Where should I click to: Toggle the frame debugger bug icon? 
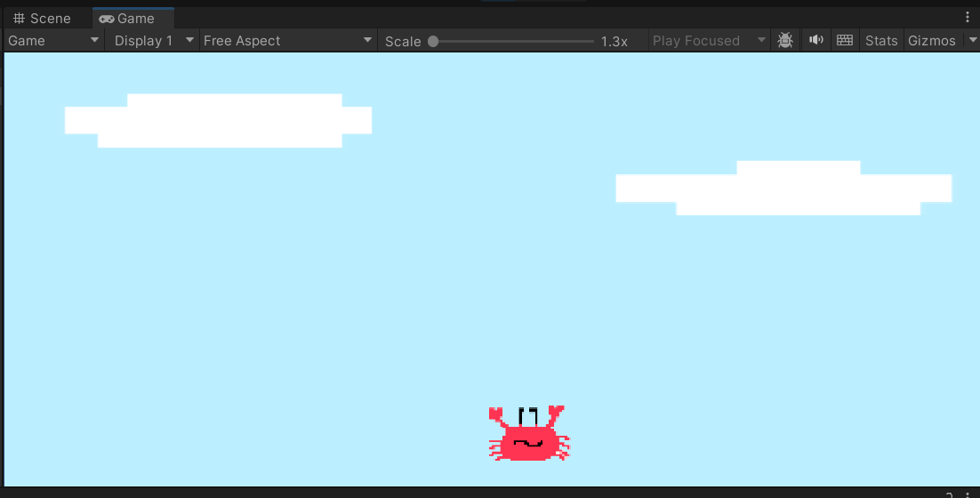785,41
